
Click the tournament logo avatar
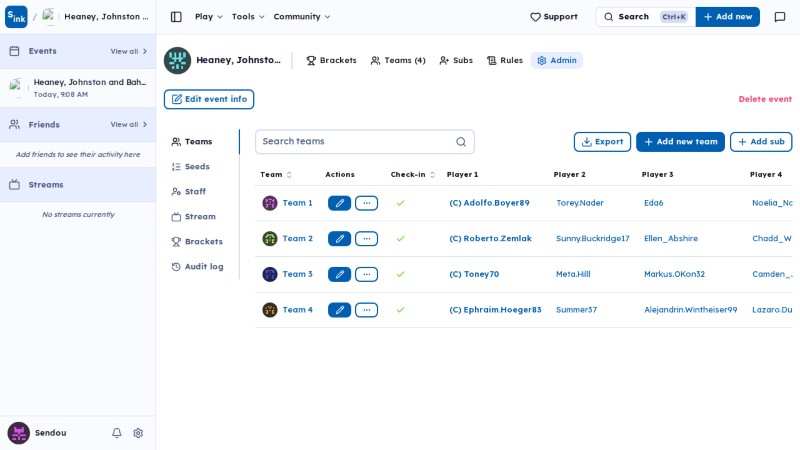(177, 60)
